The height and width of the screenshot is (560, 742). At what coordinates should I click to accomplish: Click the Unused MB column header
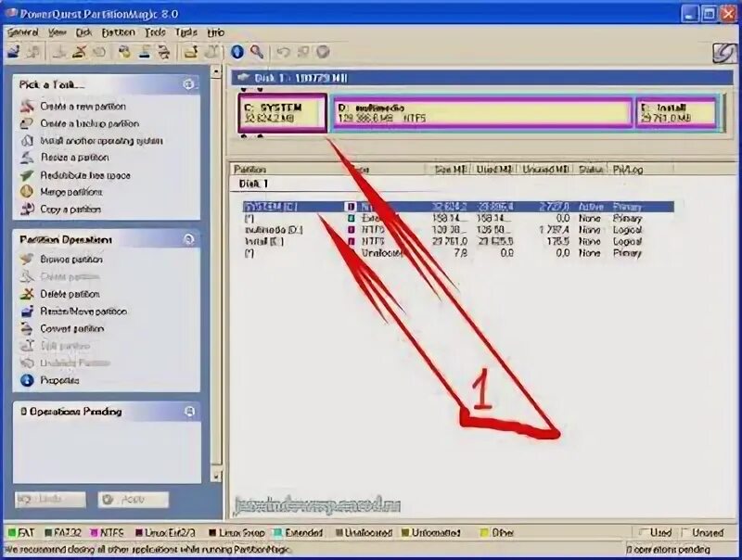[x=545, y=169]
